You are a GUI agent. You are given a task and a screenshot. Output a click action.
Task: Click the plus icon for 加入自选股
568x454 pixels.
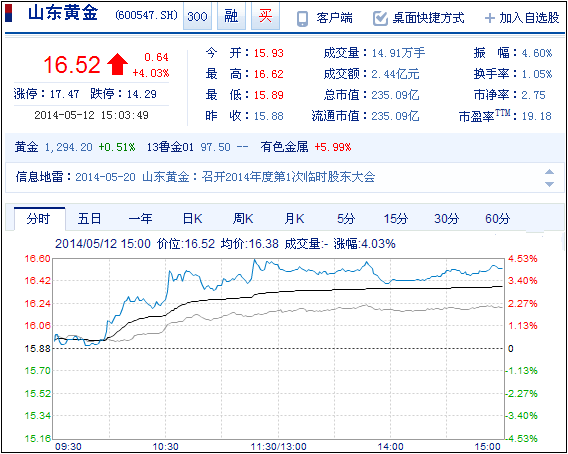pos(489,18)
